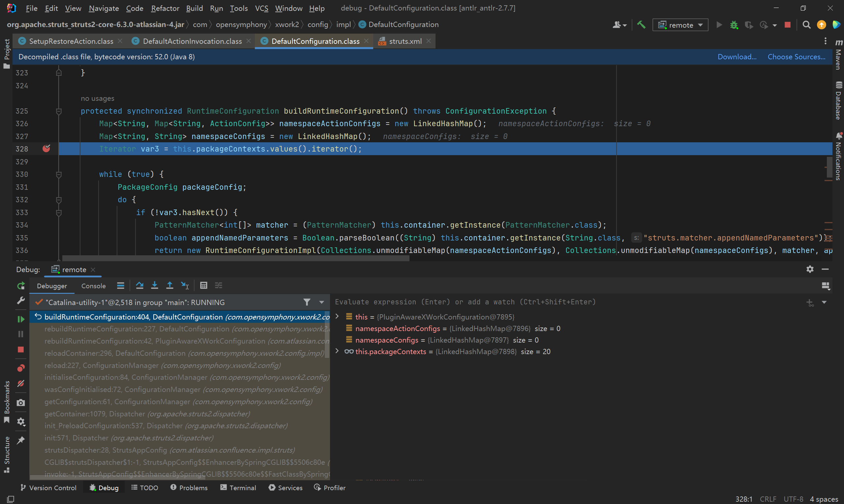The image size is (844, 504).
Task: Click Rerun remote debug icon
Action: [x=21, y=286]
